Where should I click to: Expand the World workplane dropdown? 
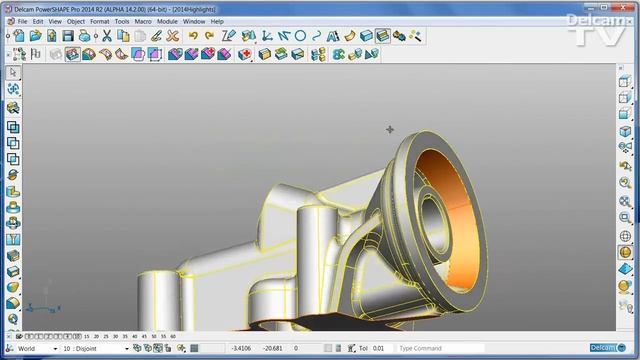point(55,349)
